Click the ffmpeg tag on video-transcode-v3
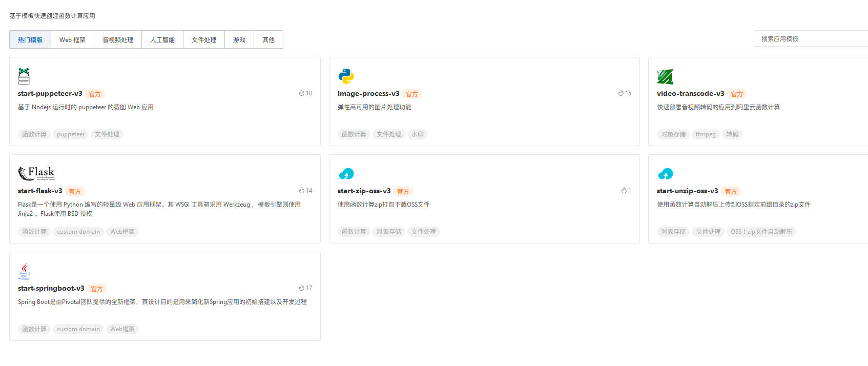868x366 pixels. tap(706, 134)
